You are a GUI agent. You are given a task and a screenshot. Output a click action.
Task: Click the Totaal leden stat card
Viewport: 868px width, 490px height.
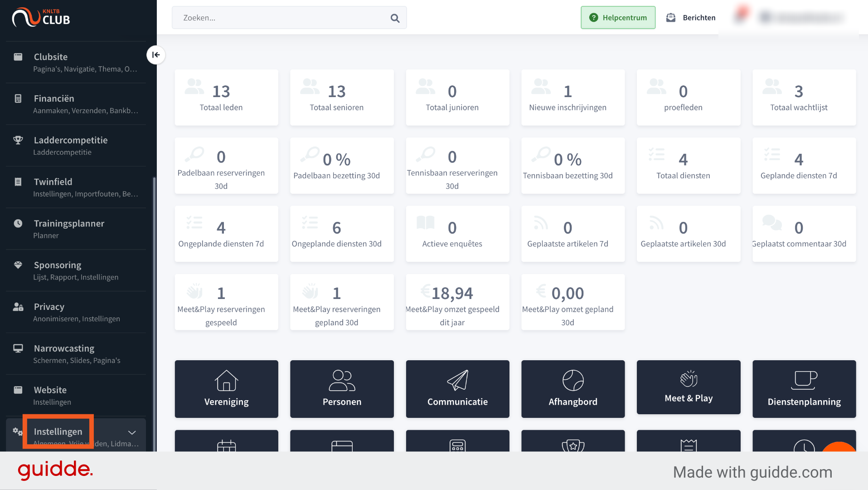pos(226,98)
